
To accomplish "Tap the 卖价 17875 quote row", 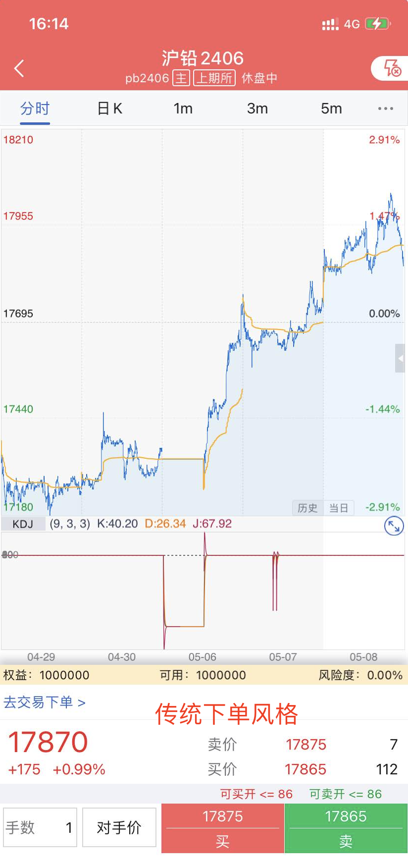I will click(302, 744).
